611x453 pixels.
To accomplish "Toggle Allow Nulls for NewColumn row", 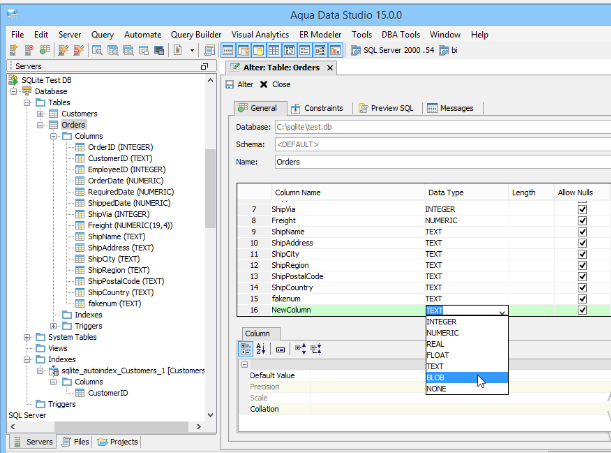I will 581,311.
